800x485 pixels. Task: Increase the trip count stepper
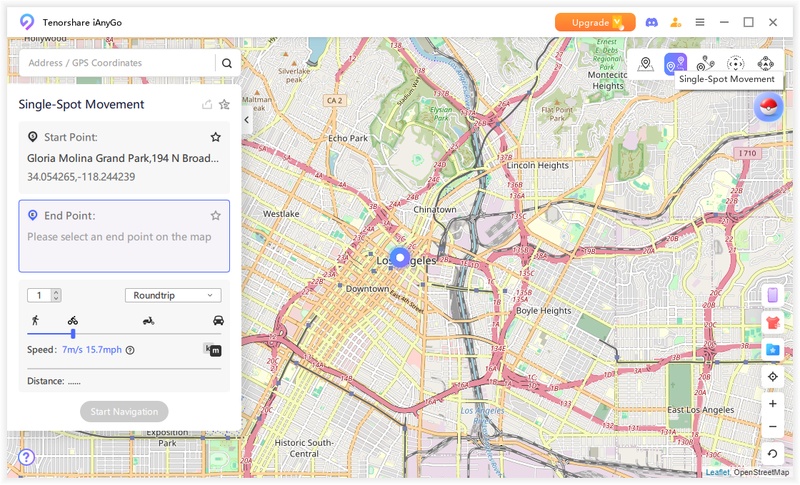coord(56,291)
